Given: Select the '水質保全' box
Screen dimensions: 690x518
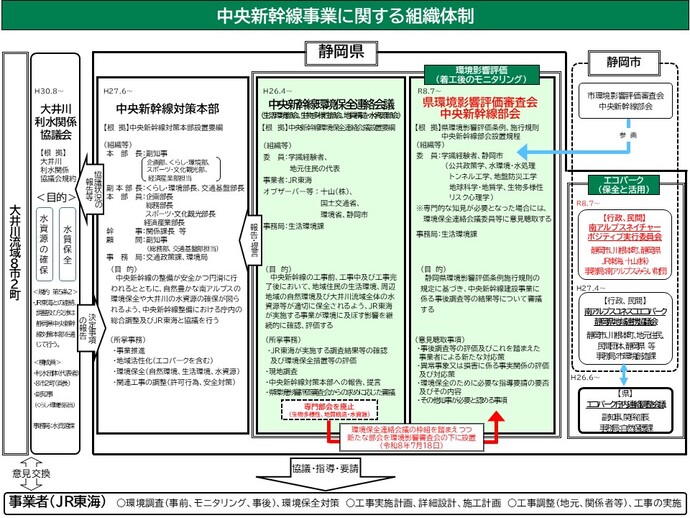Looking at the screenshot, I should 67,244.
